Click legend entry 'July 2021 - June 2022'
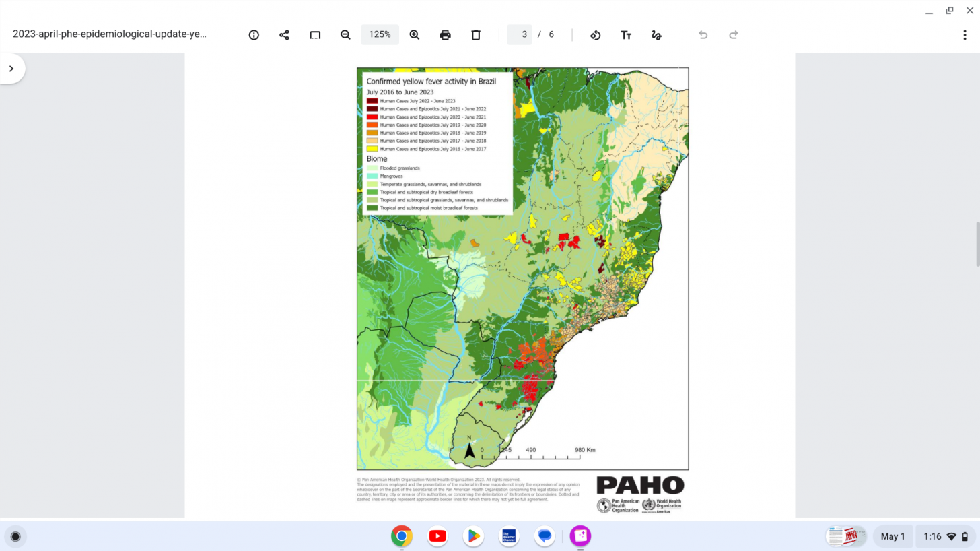Image resolution: width=980 pixels, height=551 pixels. [x=433, y=109]
